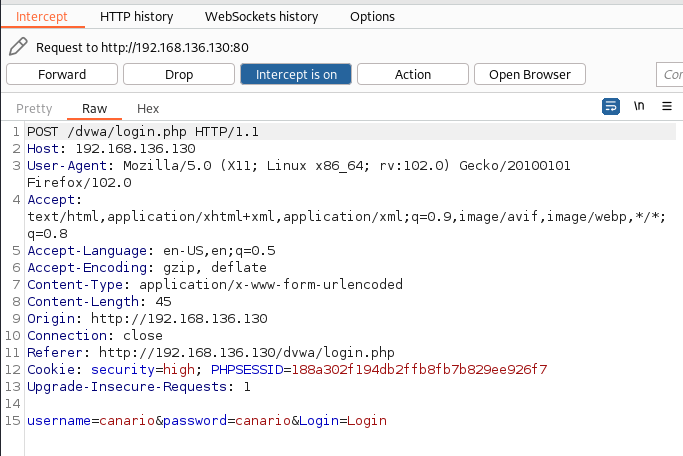Click the comment input field
The width and height of the screenshot is (683, 456).
[670, 74]
